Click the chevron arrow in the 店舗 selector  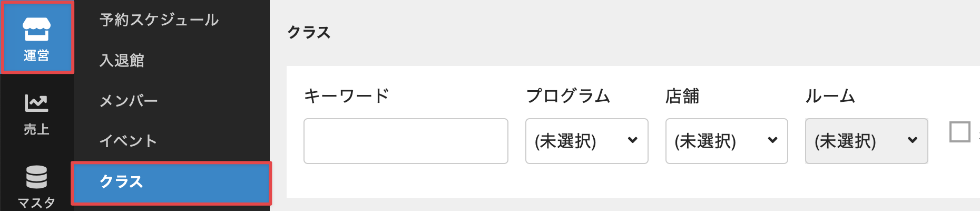tap(772, 140)
